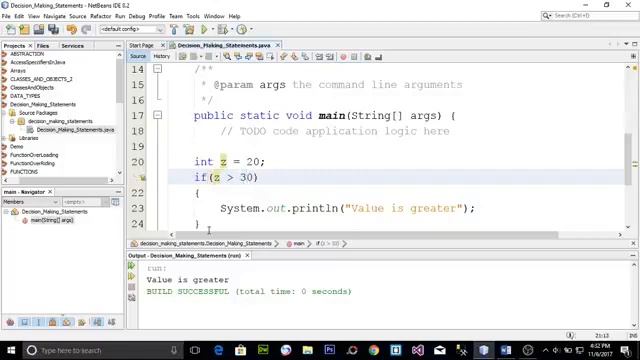Open the FunctionOverLoading project in Projects
This screenshot has width=640, height=360.
pyautogui.click(x=34, y=155)
